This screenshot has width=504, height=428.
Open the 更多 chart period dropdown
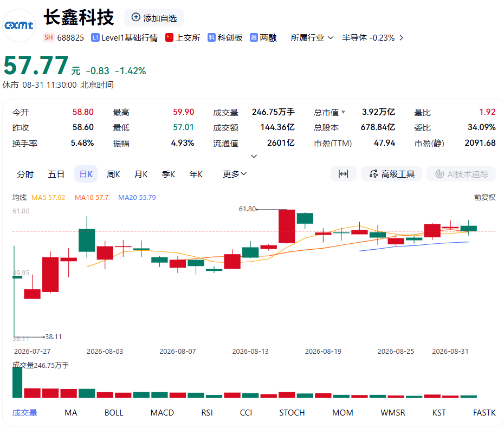(235, 174)
